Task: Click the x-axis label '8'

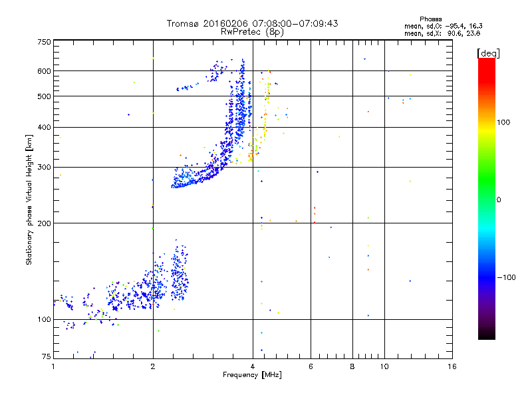Action: click(x=352, y=366)
